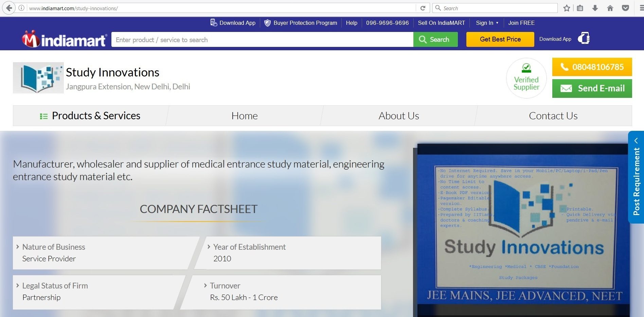The image size is (644, 317).
Task: Click the Help link
Action: [x=352, y=23]
